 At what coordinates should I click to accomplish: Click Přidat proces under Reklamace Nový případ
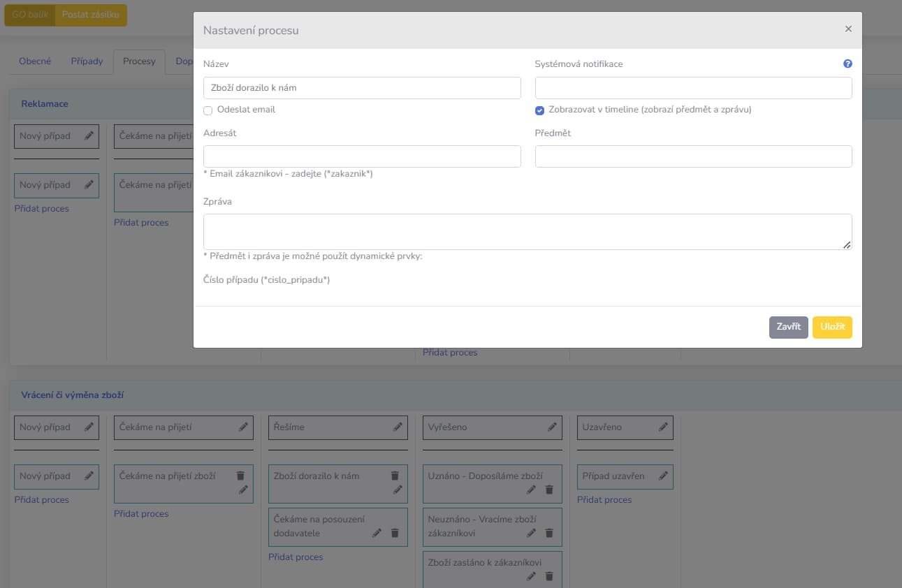coord(42,208)
